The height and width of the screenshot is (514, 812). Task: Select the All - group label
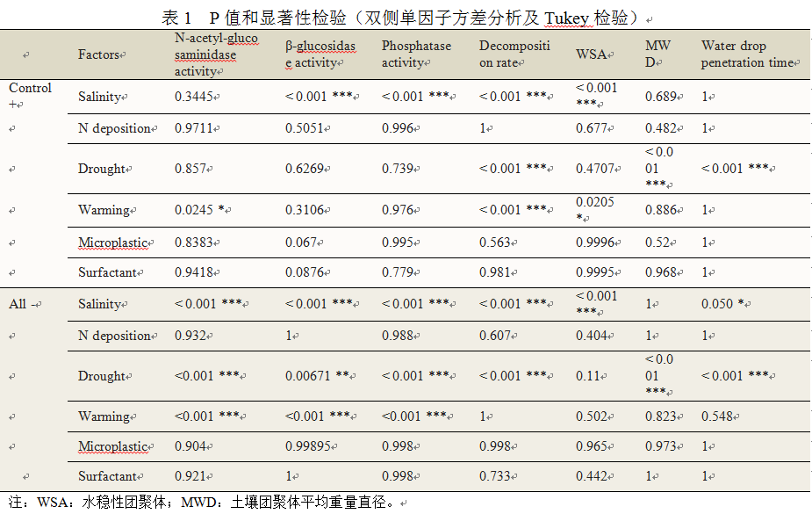(x=22, y=304)
